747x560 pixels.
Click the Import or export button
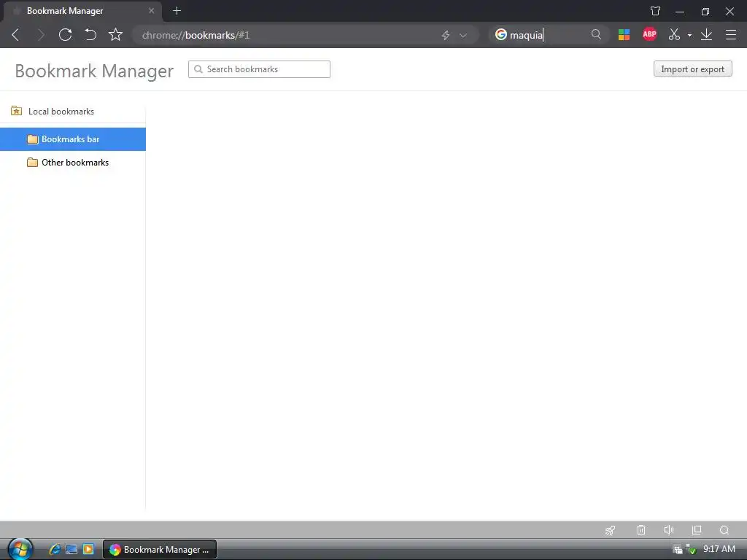tap(693, 69)
